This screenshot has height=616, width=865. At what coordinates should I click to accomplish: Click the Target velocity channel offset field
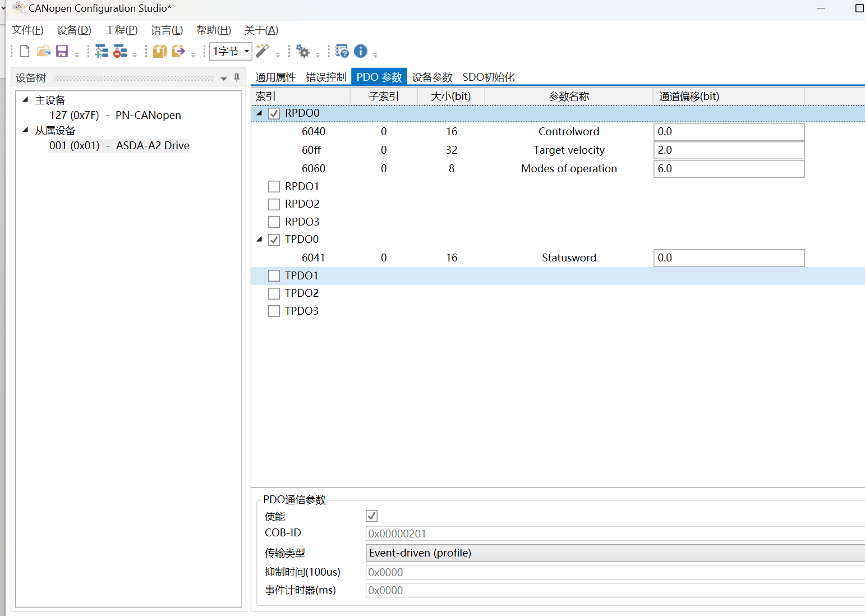[x=729, y=150]
